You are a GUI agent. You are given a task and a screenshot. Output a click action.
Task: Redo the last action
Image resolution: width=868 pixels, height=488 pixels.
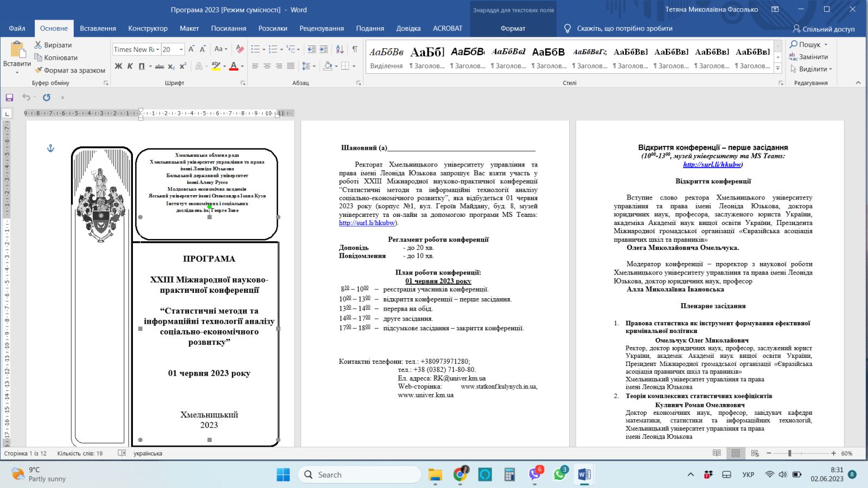tap(47, 98)
